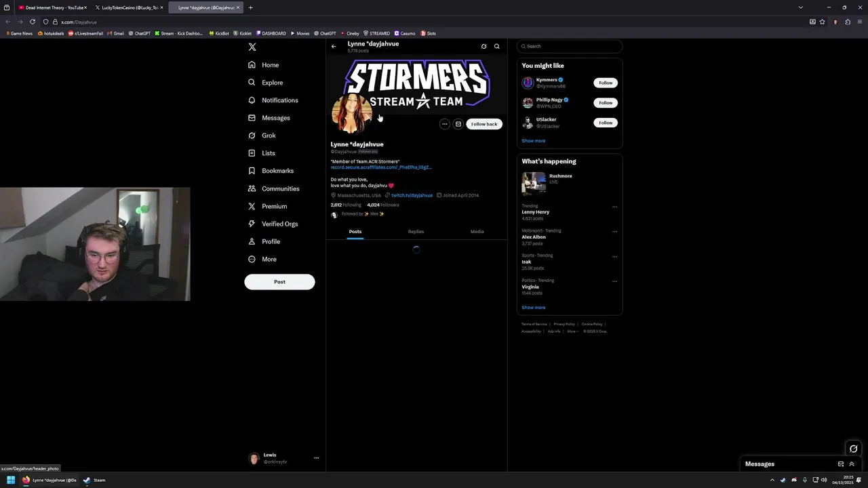Follow Kymmers in You might like
The width and height of the screenshot is (868, 488).
606,83
